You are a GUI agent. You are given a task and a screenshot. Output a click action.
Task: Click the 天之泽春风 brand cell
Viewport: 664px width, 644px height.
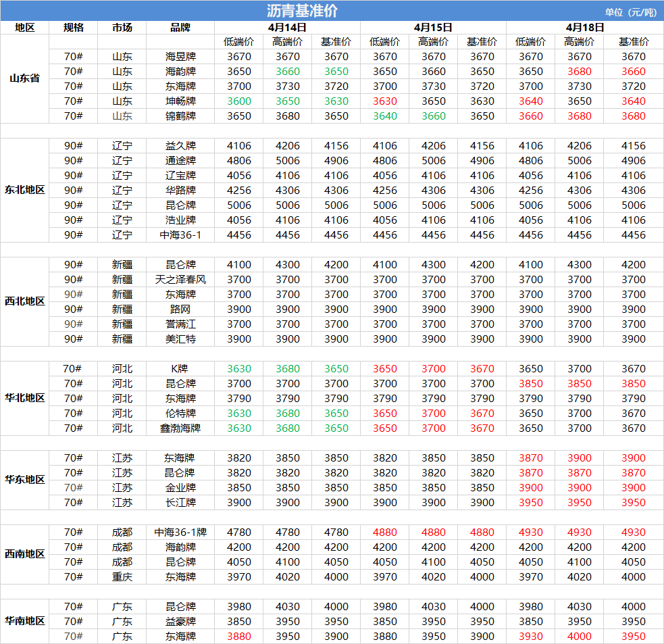point(180,280)
